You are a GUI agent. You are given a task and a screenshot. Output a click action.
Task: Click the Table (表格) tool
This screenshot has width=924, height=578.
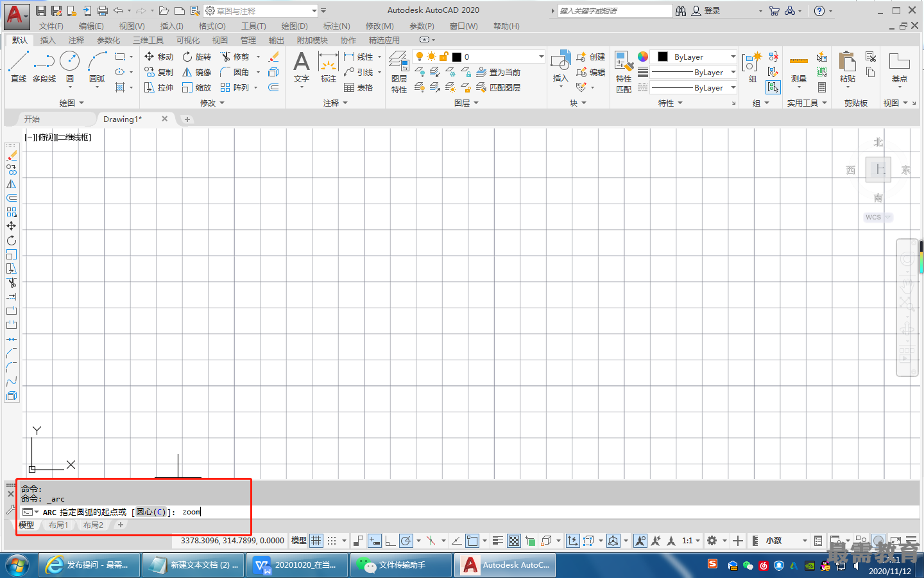(358, 87)
